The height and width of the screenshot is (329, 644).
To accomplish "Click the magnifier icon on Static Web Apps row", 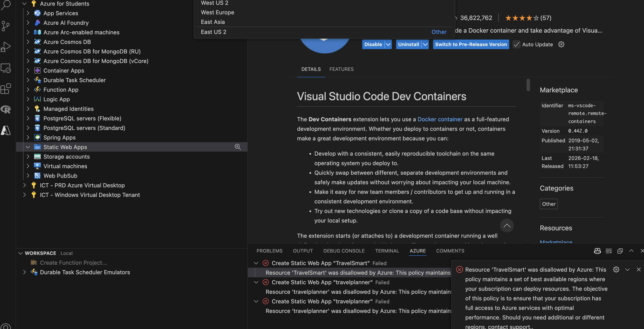I will pos(237,147).
